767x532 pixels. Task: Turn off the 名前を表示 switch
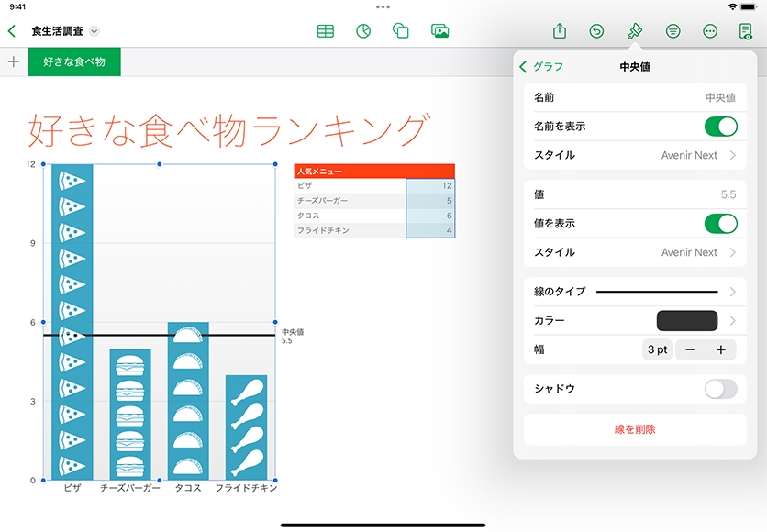pos(720,127)
